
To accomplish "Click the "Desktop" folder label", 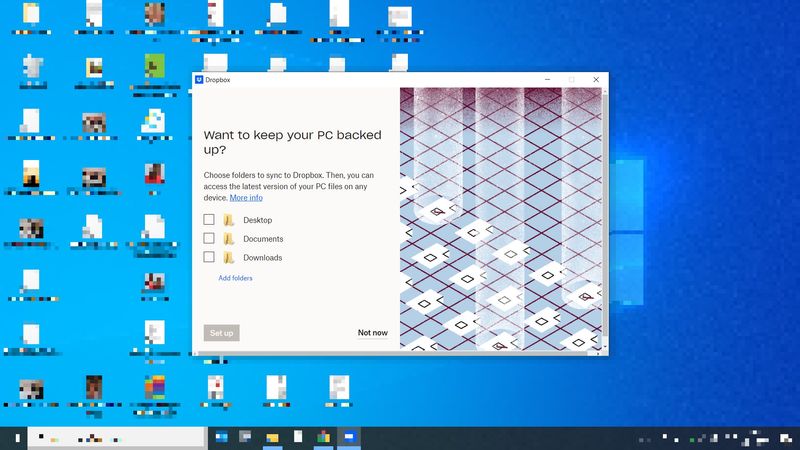I will [258, 220].
